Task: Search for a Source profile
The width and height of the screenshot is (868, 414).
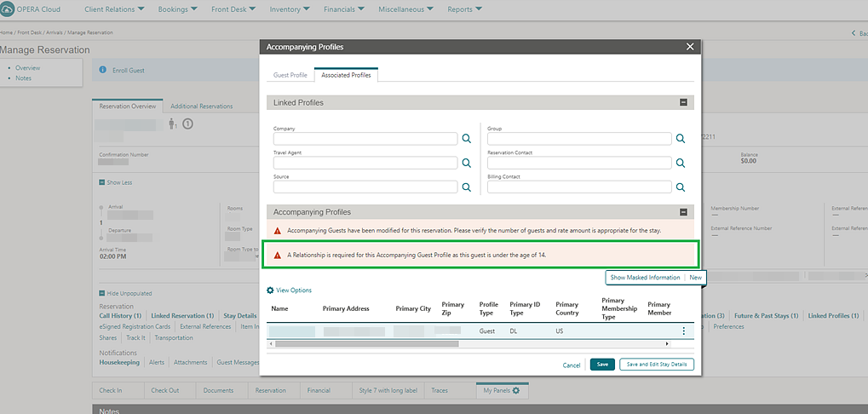Action: pyautogui.click(x=467, y=187)
